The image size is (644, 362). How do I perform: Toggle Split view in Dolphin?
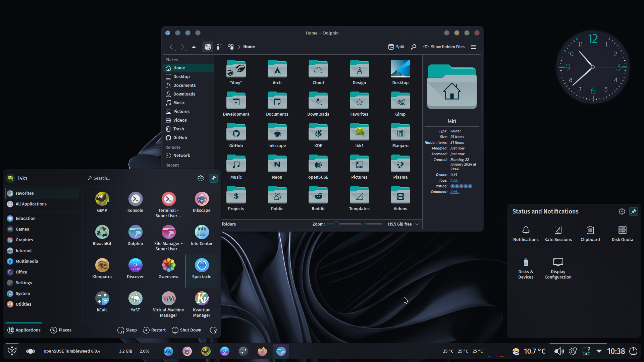coord(396,47)
